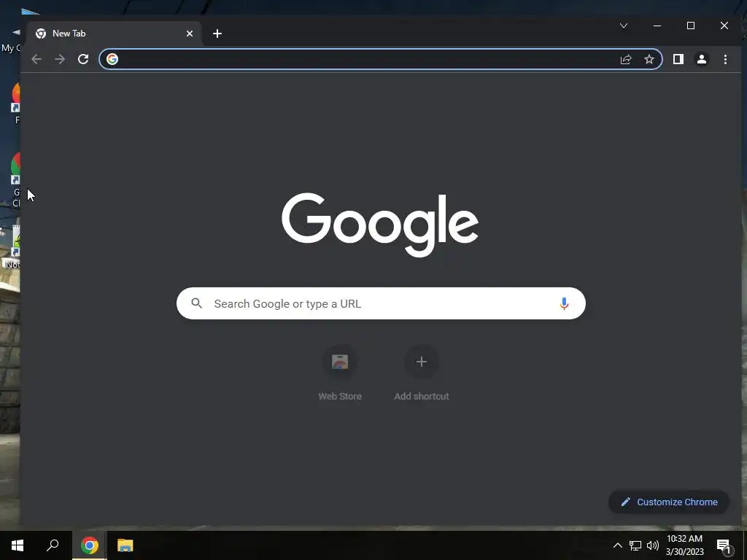
Task: Share this page icon in omnibox
Action: (626, 59)
